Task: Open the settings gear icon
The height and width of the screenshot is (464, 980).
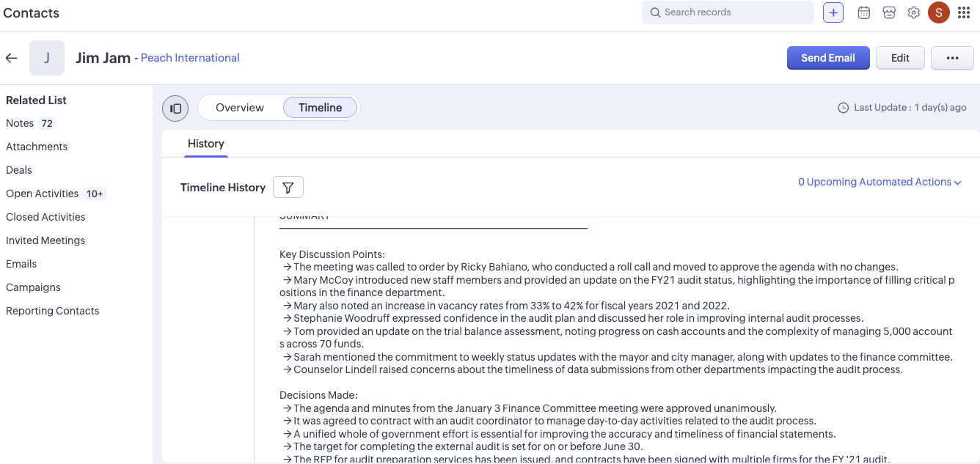Action: [x=913, y=12]
